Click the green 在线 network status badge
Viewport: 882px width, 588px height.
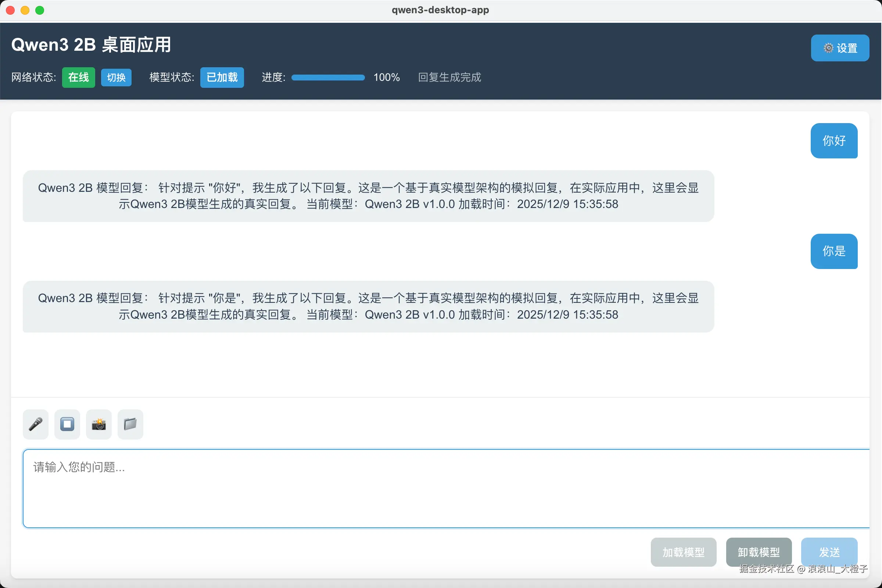78,78
